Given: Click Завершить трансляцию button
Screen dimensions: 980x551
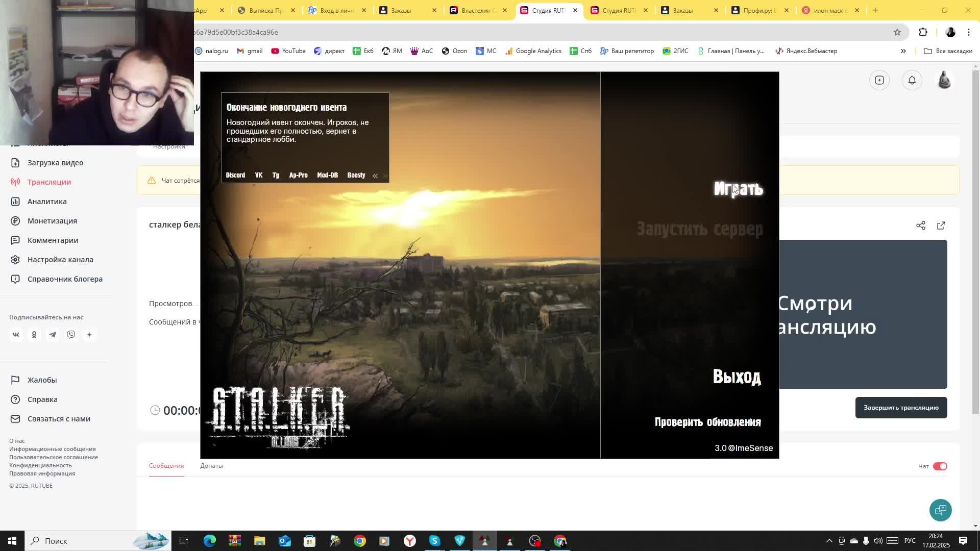Looking at the screenshot, I should 901,408.
